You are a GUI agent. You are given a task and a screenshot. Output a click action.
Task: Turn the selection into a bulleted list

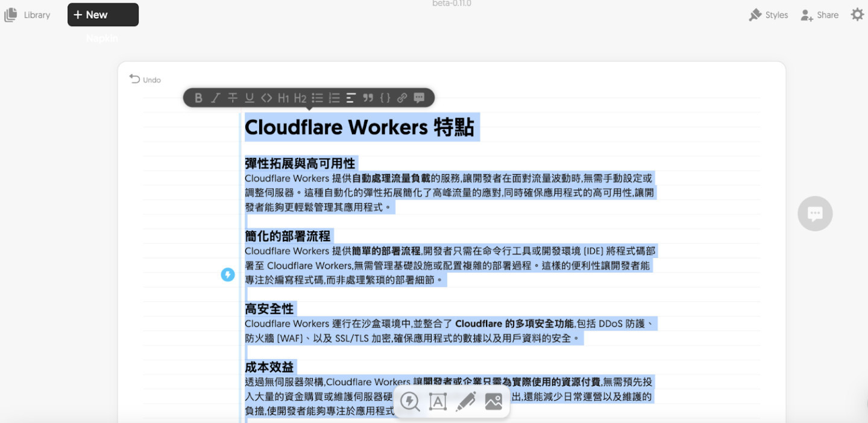click(x=318, y=98)
